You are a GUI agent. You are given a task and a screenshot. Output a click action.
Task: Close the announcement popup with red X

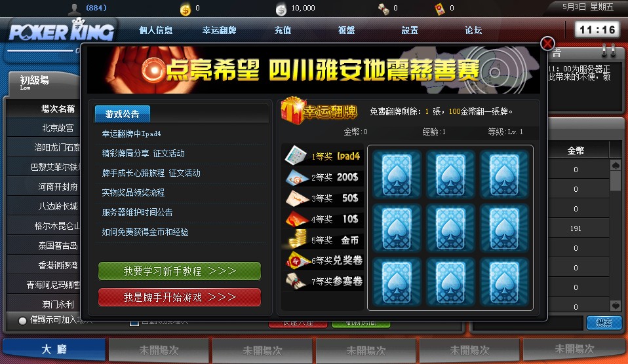[x=547, y=43]
